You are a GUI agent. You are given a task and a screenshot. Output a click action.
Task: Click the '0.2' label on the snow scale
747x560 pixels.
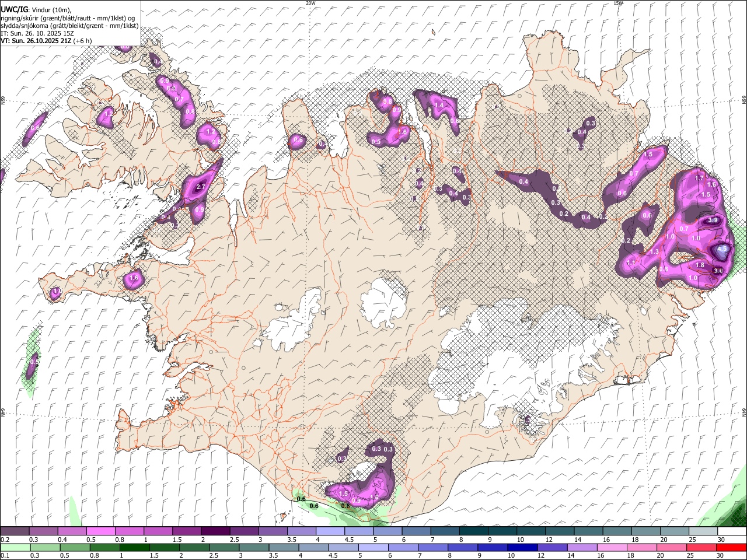coord(5,540)
